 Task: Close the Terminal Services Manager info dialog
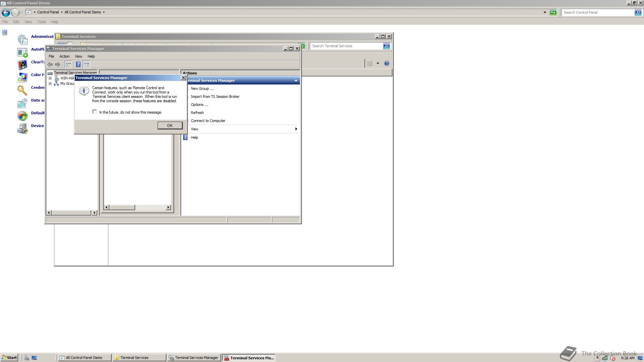pos(183,78)
